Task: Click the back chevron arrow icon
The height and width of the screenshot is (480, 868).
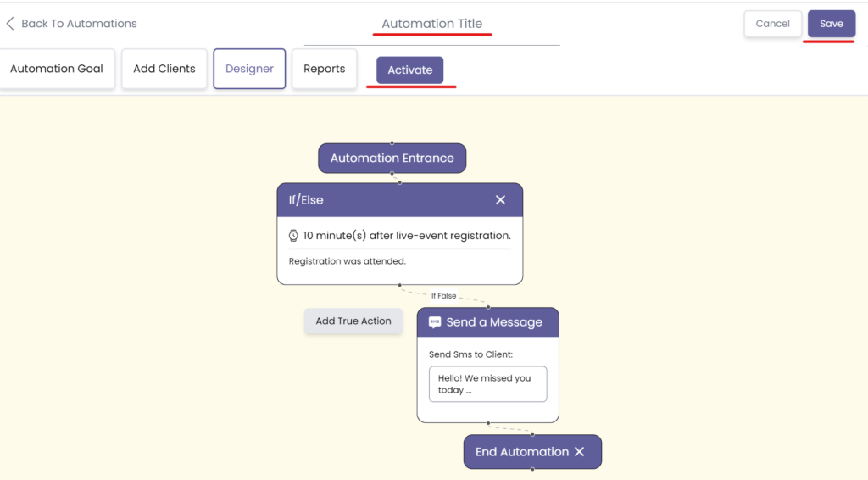Action: [10, 24]
